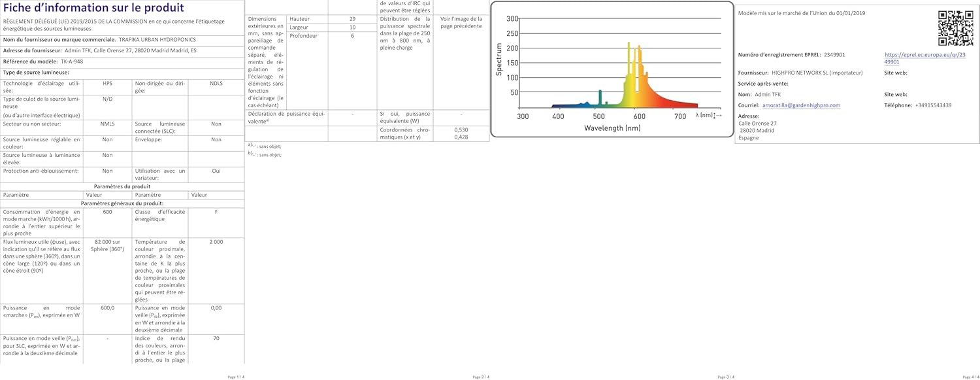The image size is (980, 380).
Task: Click the on-mode power value '600,0'
Action: 108,307
